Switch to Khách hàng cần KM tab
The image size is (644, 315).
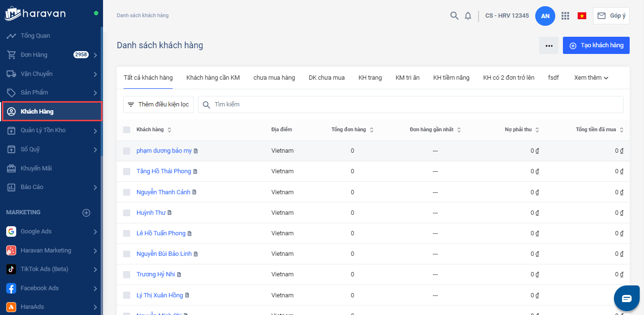click(213, 78)
